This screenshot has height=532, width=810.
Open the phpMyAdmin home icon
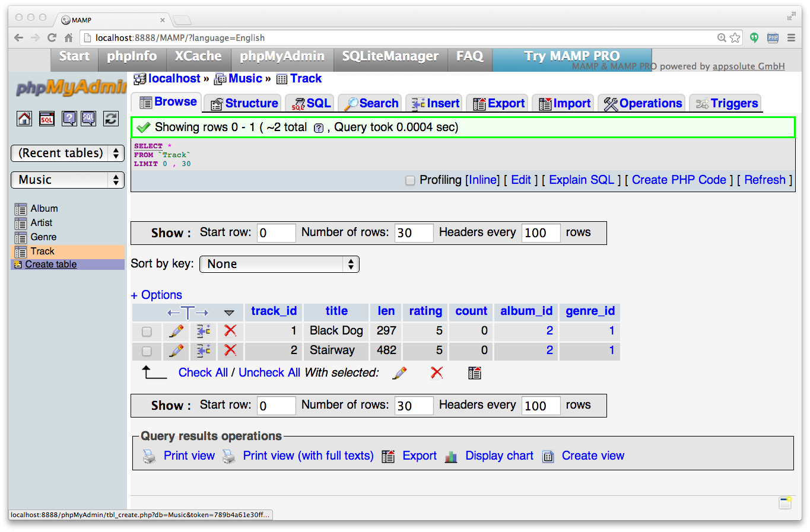click(24, 119)
